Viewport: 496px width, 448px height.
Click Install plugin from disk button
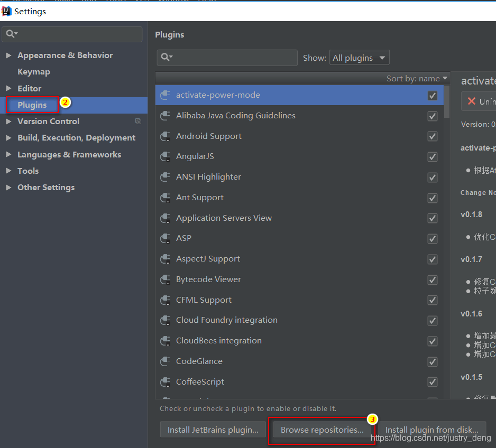(431, 430)
